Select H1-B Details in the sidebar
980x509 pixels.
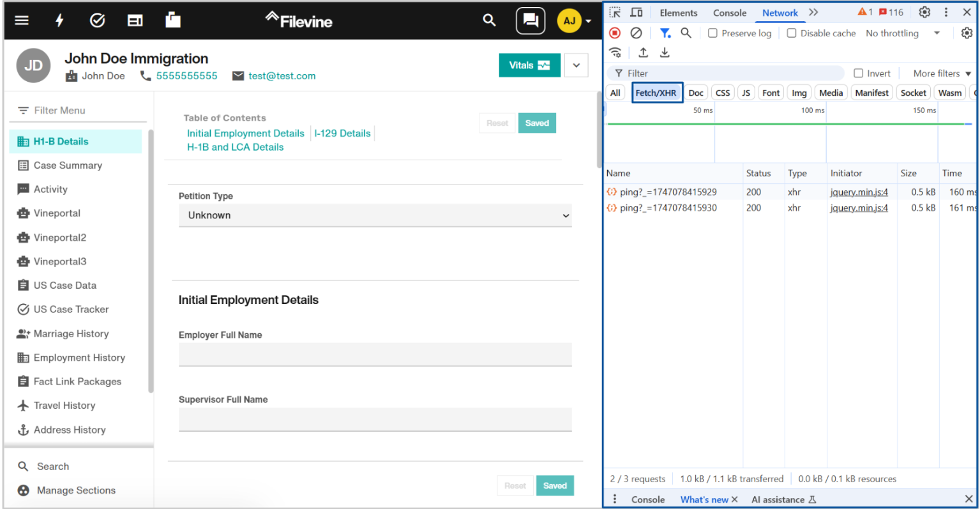(75, 142)
